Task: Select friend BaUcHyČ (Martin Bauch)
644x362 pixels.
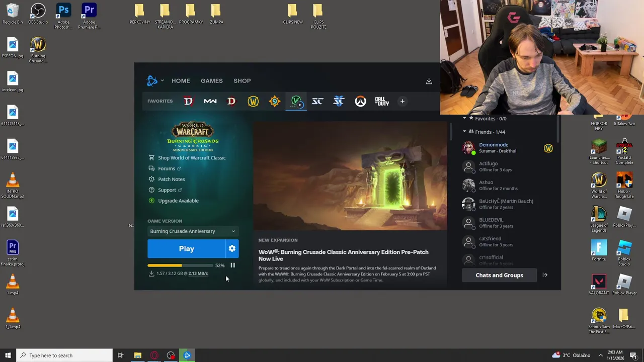Action: click(508, 204)
